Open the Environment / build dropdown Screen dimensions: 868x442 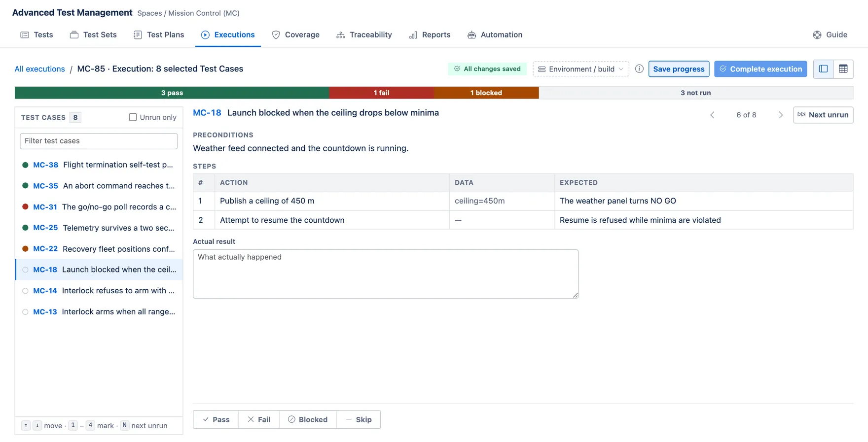point(580,69)
